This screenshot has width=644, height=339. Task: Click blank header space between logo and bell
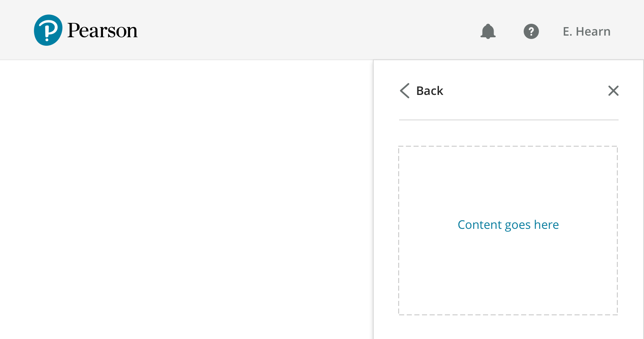point(309,31)
